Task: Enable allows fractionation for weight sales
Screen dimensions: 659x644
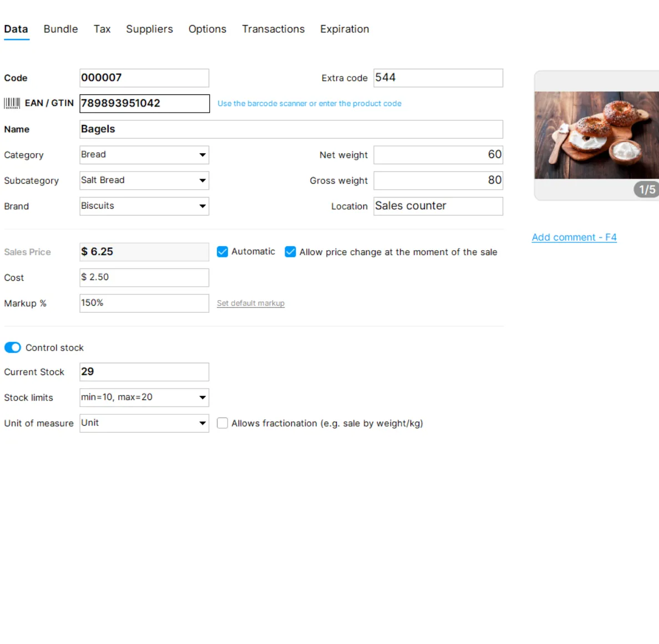Action: tap(222, 423)
